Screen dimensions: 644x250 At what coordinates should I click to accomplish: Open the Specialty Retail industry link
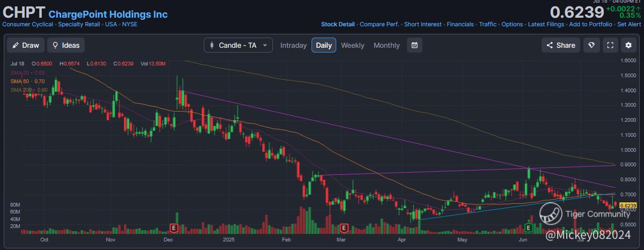pos(79,24)
